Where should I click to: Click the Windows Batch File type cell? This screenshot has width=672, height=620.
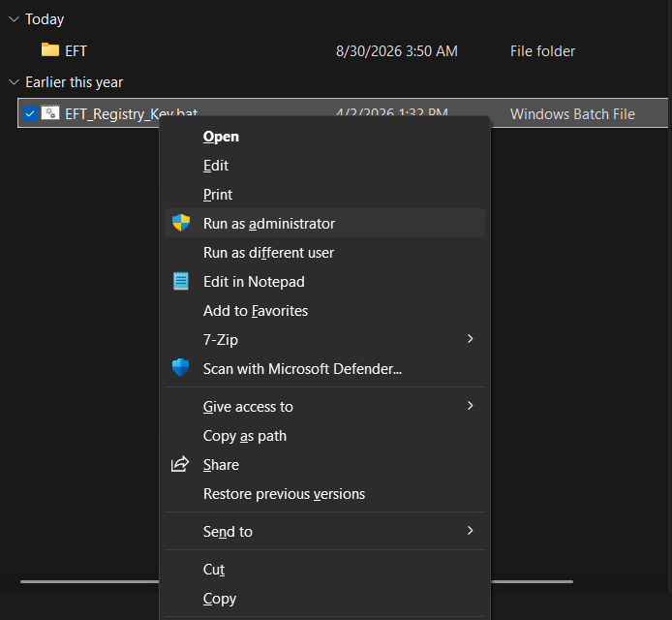[572, 114]
